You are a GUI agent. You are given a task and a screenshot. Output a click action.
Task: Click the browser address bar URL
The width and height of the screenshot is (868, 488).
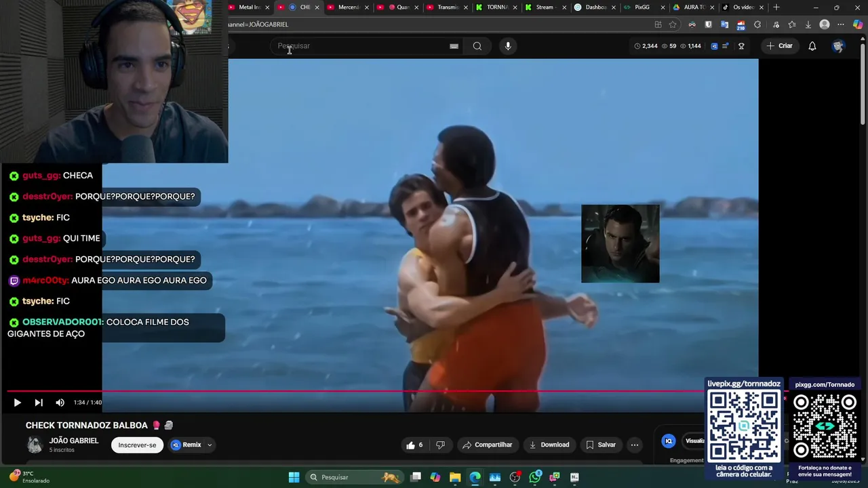[x=258, y=24]
